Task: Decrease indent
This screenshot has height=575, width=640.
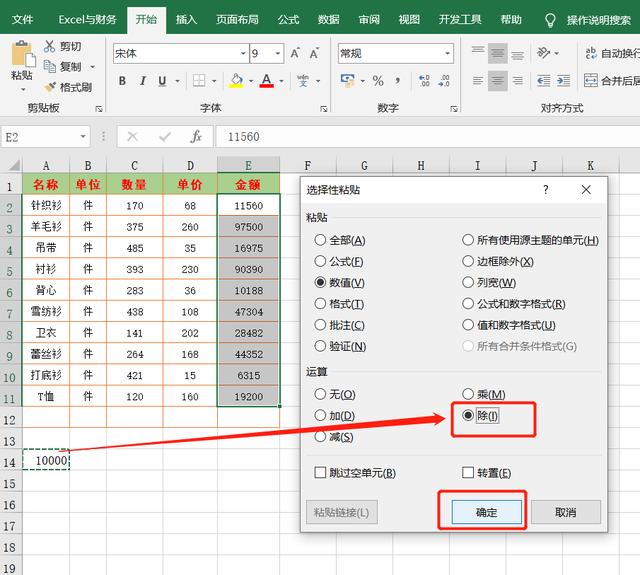Action: [544, 81]
